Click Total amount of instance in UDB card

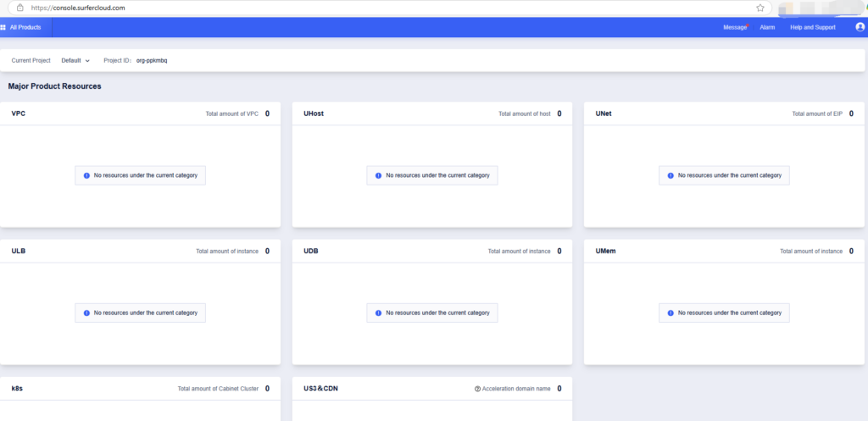coord(520,252)
